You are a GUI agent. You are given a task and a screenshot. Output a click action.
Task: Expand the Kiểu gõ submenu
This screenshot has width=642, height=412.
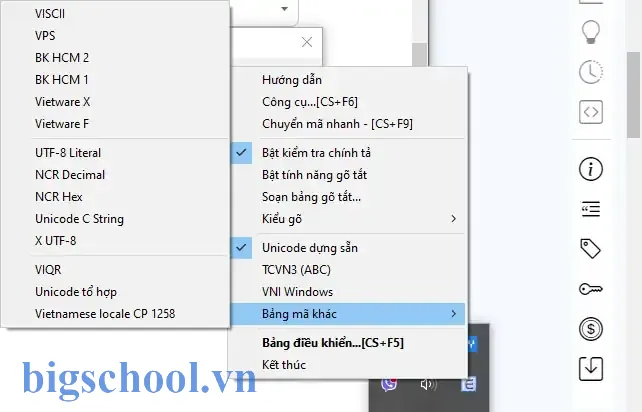pos(348,219)
